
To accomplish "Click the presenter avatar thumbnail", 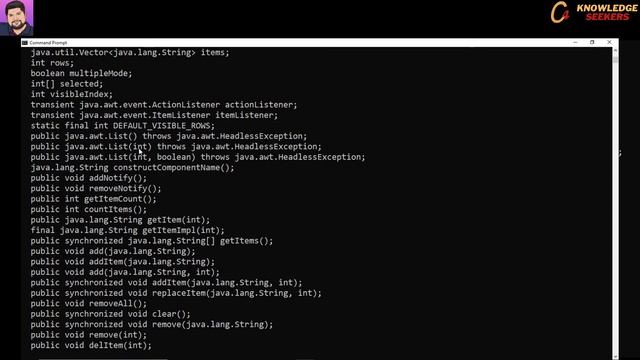I will pyautogui.click(x=16, y=18).
